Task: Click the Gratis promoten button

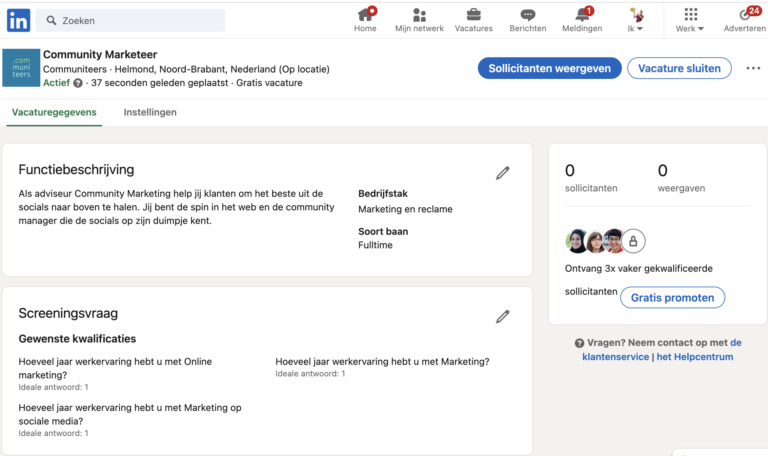Action: coord(672,297)
